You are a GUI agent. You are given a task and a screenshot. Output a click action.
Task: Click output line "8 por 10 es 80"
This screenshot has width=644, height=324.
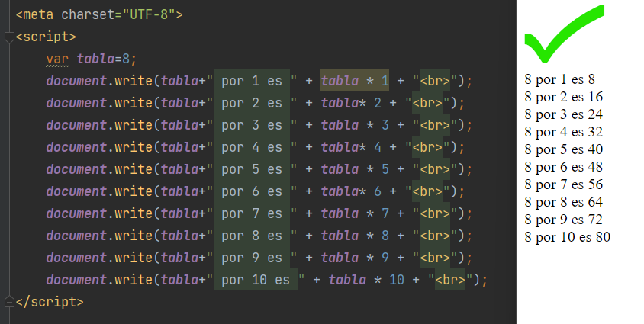567,237
